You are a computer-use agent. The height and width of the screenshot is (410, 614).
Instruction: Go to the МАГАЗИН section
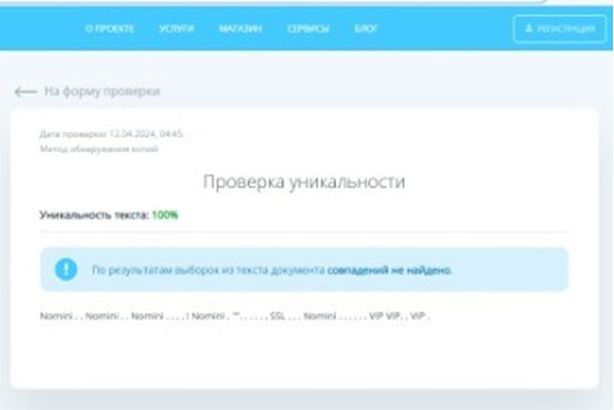point(240,29)
